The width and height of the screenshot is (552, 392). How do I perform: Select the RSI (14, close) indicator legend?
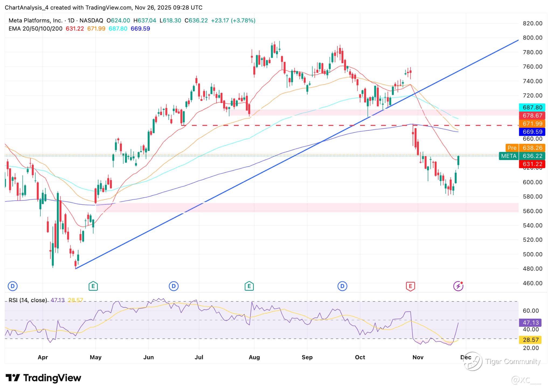(27, 300)
